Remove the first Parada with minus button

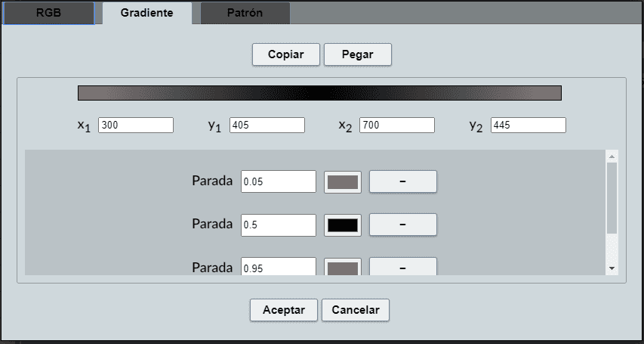coord(402,181)
